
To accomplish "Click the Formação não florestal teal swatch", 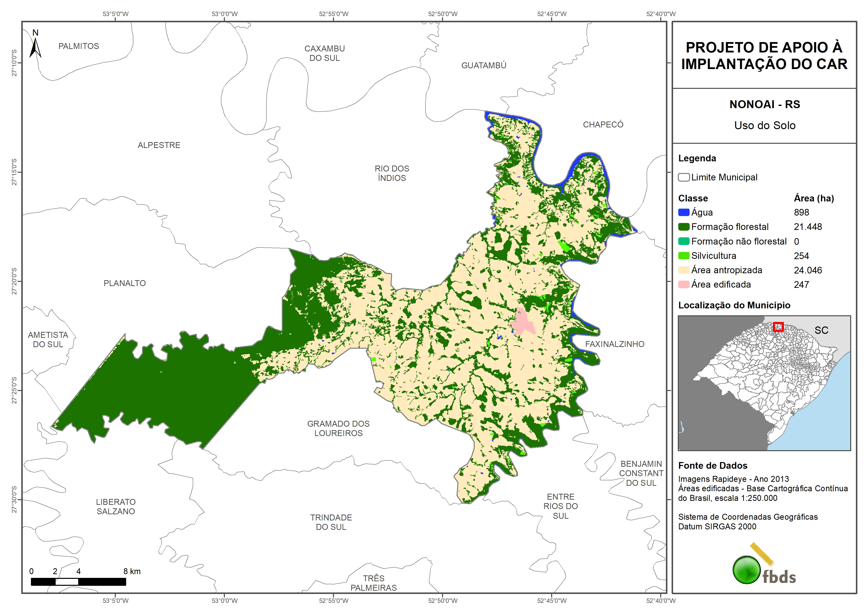I will (683, 241).
